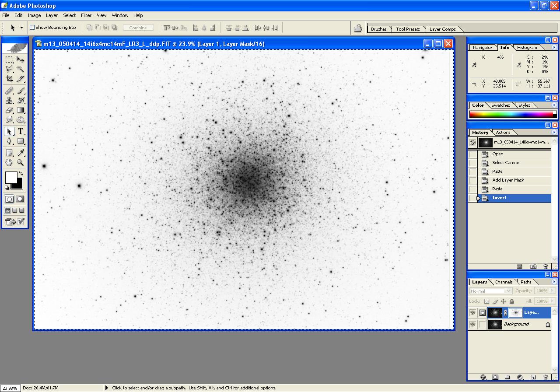Click the color spectrum ramp bar
Viewport: 560px width, 392px height.
(x=511, y=115)
